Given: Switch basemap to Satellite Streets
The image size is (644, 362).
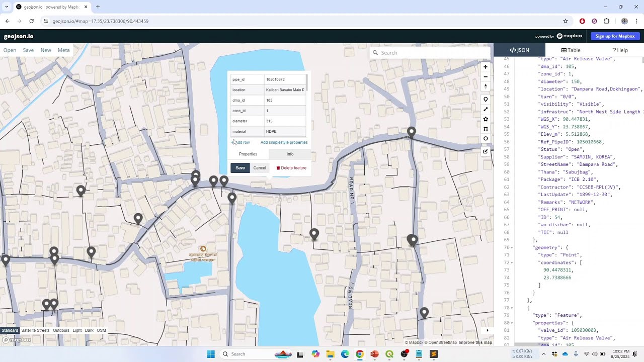Looking at the screenshot, I should coord(35,330).
